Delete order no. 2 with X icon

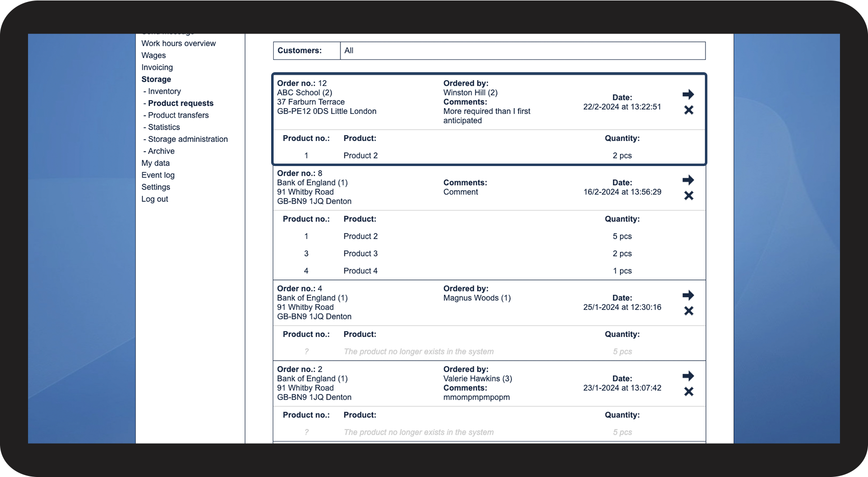pos(689,392)
